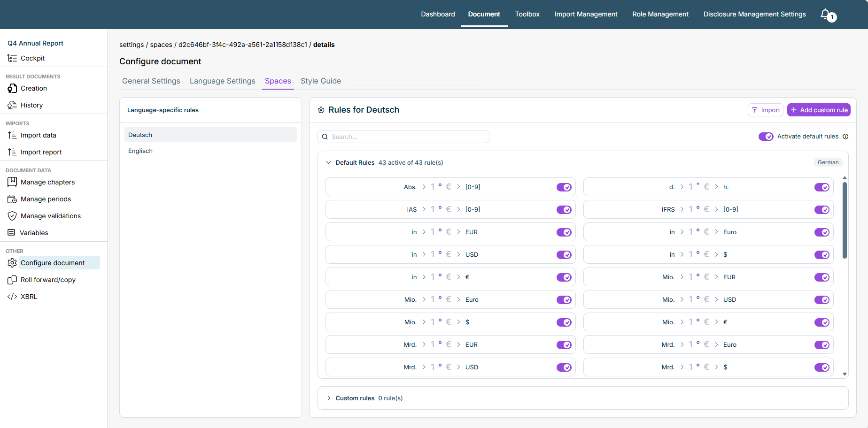Click scrollbar up arrow in rules list

(x=845, y=178)
